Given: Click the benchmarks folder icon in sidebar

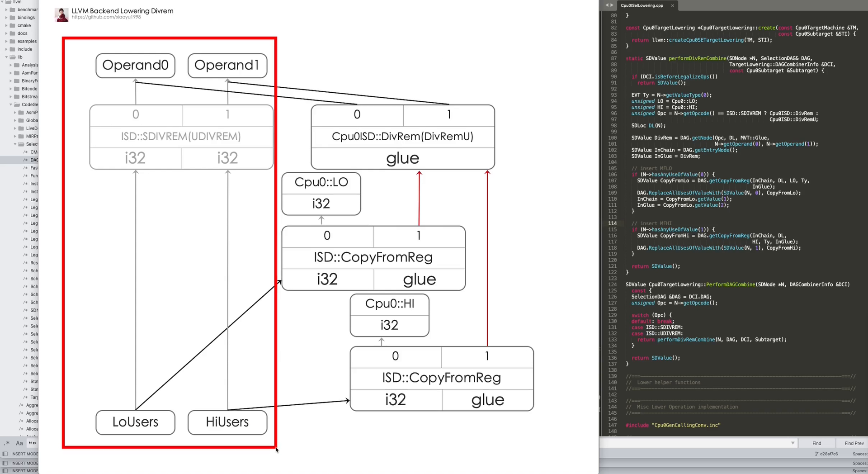Looking at the screenshot, I should [x=13, y=9].
